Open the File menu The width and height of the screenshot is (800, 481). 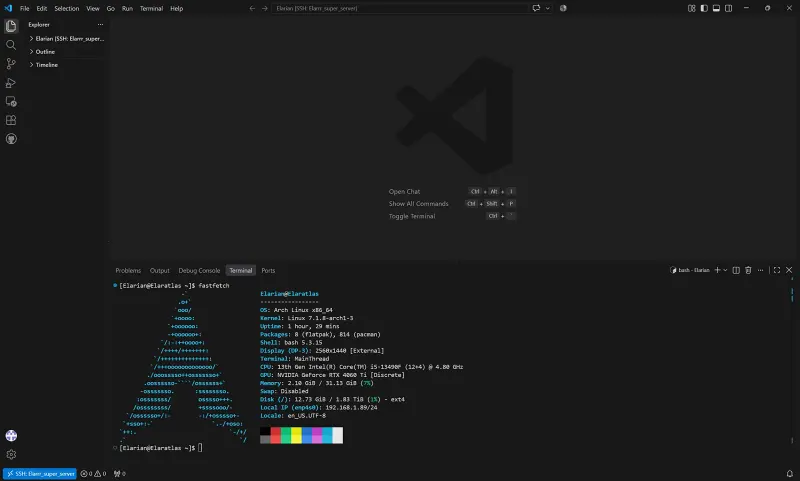(24, 8)
